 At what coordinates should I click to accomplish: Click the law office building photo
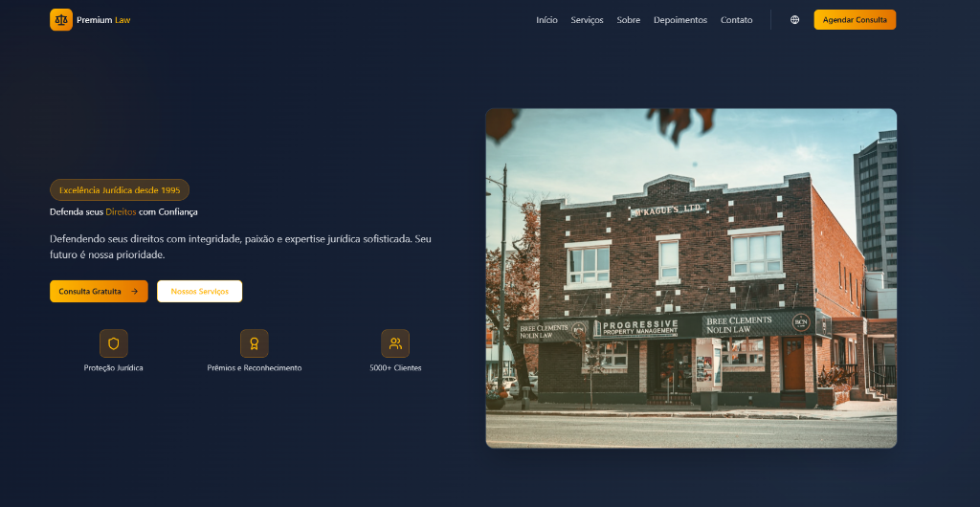tap(691, 277)
